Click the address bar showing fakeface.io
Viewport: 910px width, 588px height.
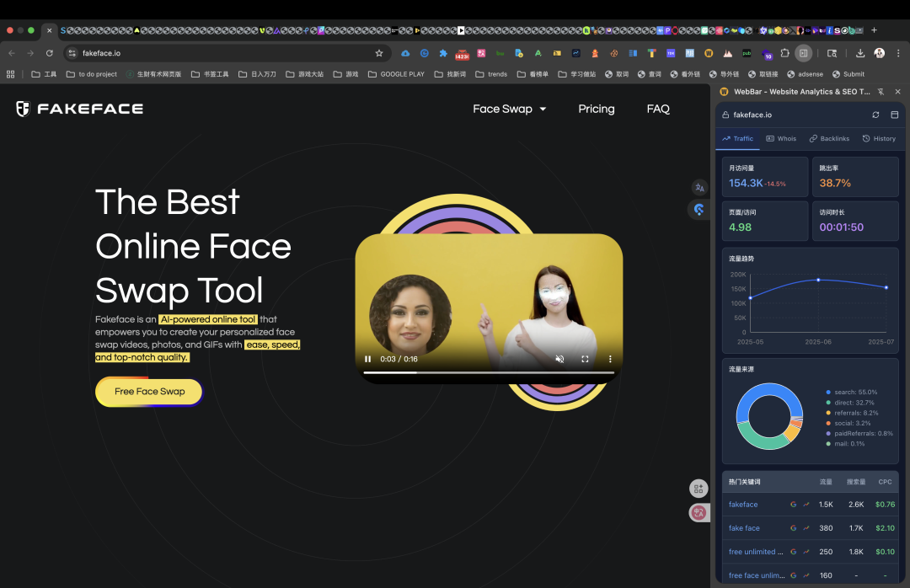[x=227, y=53]
